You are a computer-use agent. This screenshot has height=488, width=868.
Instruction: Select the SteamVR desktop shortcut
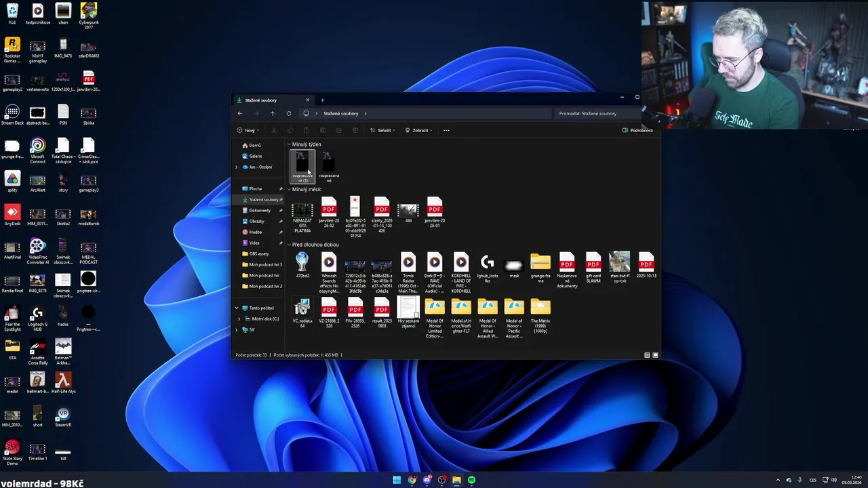63,417
